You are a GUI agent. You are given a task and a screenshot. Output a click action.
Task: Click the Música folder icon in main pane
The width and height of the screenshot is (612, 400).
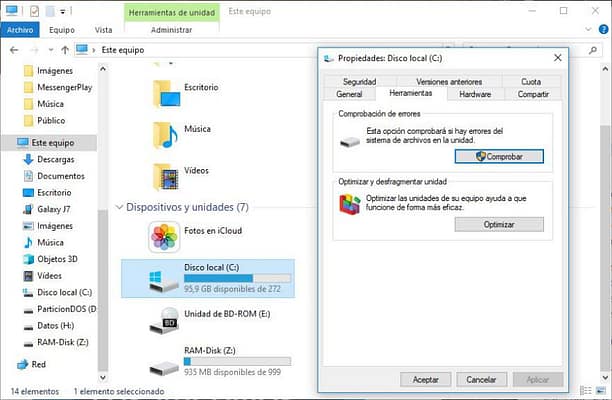pyautogui.click(x=165, y=135)
